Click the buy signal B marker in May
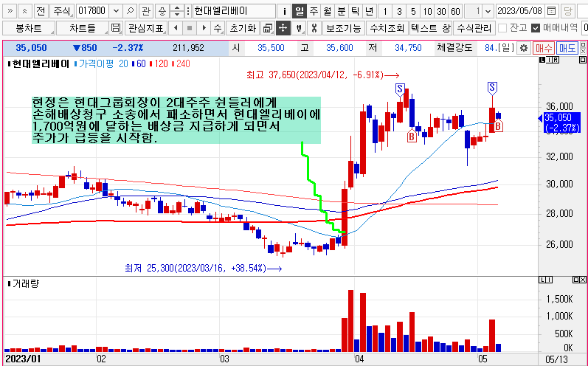The image size is (588, 366). pos(498,125)
